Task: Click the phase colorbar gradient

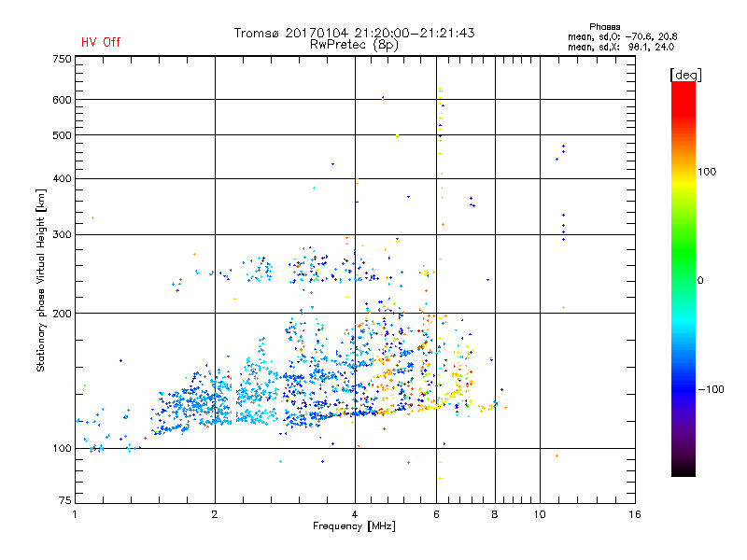Action: click(684, 278)
